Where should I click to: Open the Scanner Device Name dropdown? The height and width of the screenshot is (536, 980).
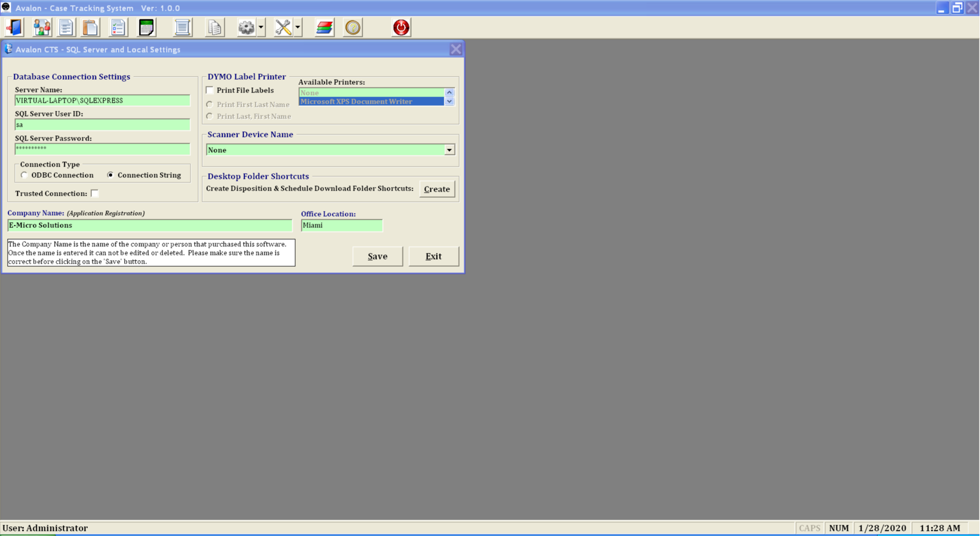(x=449, y=150)
